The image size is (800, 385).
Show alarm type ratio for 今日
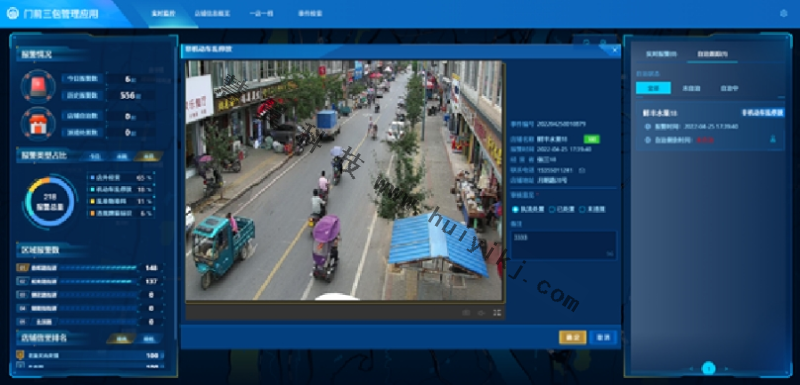coord(96,157)
